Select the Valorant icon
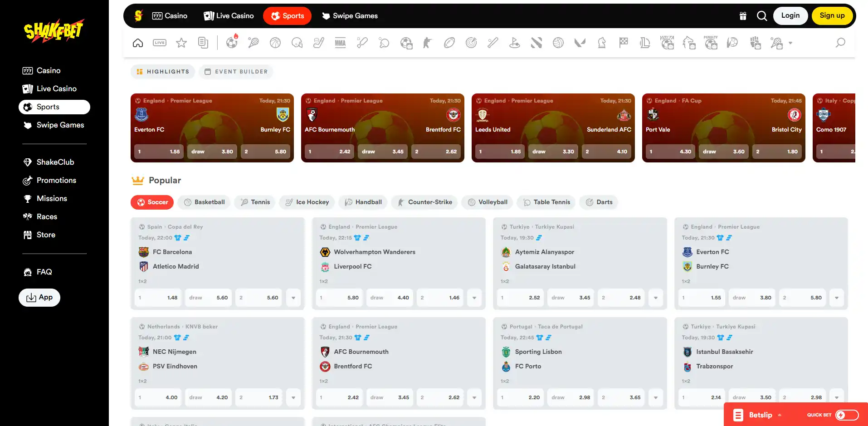 click(x=580, y=43)
